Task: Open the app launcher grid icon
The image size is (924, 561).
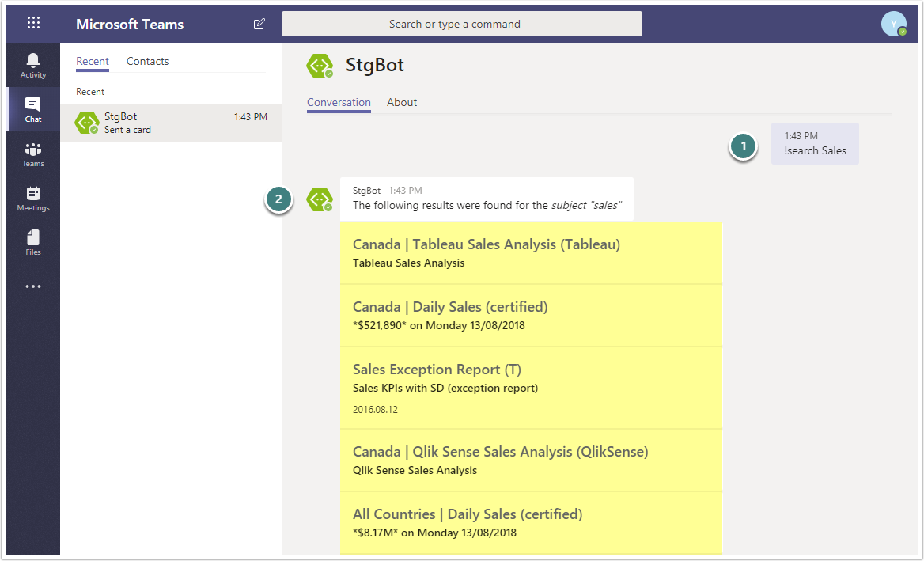Action: [x=33, y=23]
